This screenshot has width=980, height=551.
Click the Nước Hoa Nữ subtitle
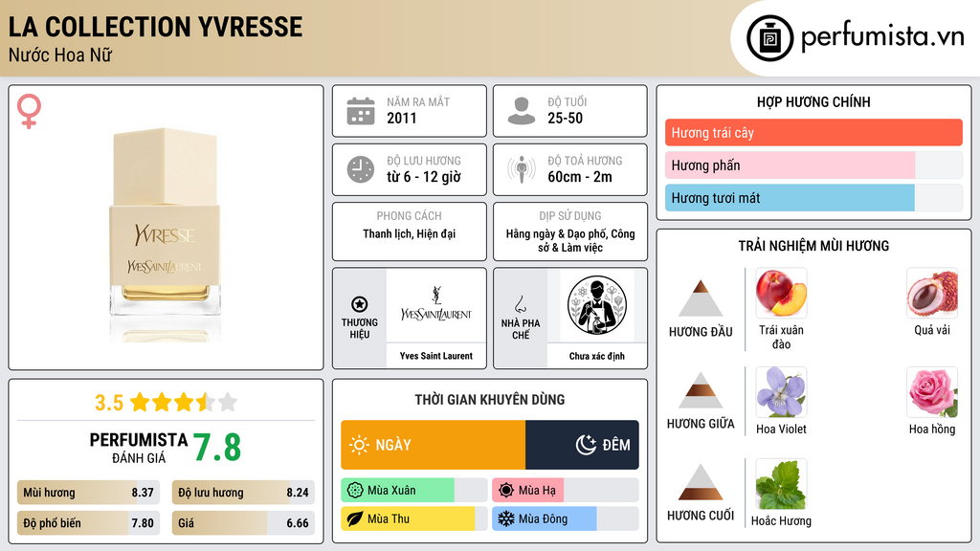pos(60,55)
